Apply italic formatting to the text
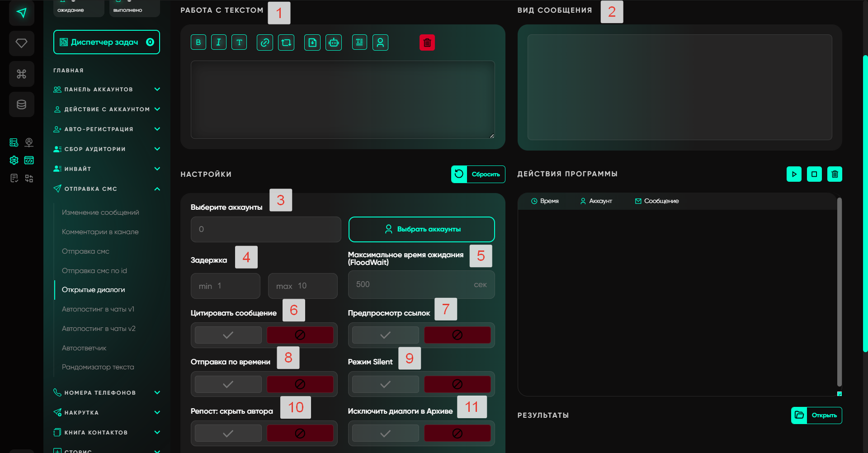 218,42
